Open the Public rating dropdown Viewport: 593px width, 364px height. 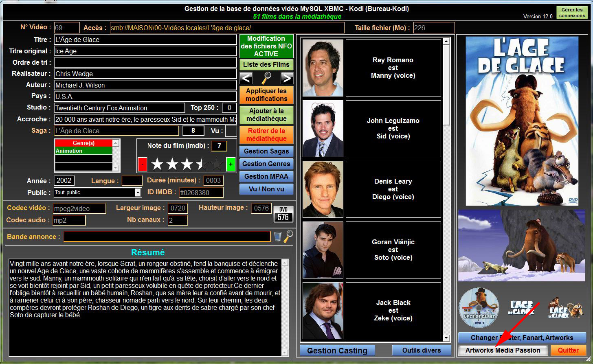pyautogui.click(x=138, y=193)
